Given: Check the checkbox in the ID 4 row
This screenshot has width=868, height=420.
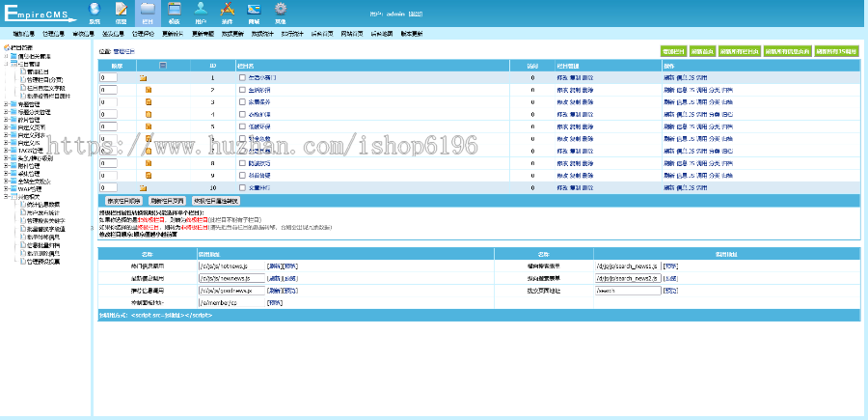Looking at the screenshot, I should pos(242,115).
